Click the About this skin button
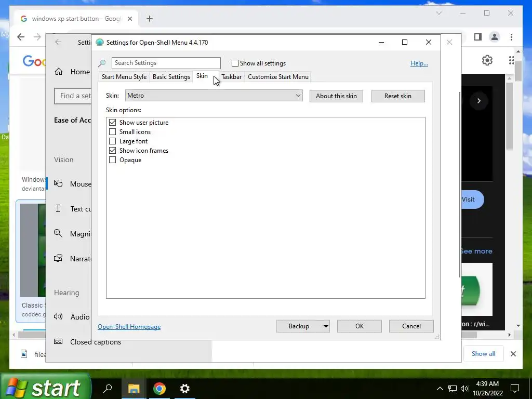 pos(336,96)
